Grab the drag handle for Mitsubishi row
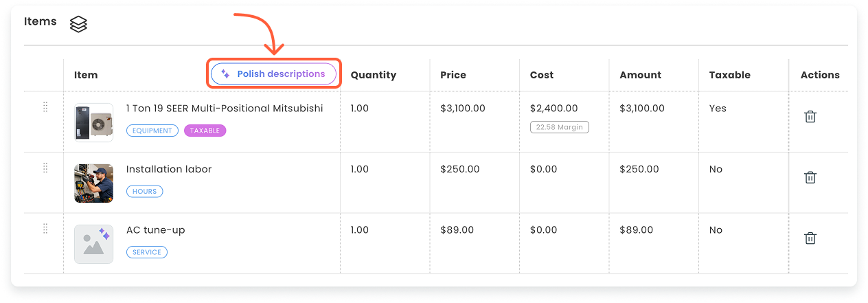 coord(45,107)
